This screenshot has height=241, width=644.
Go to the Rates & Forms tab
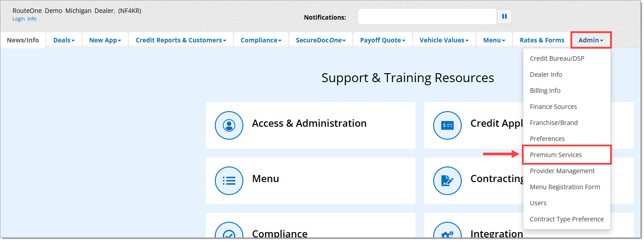click(542, 40)
